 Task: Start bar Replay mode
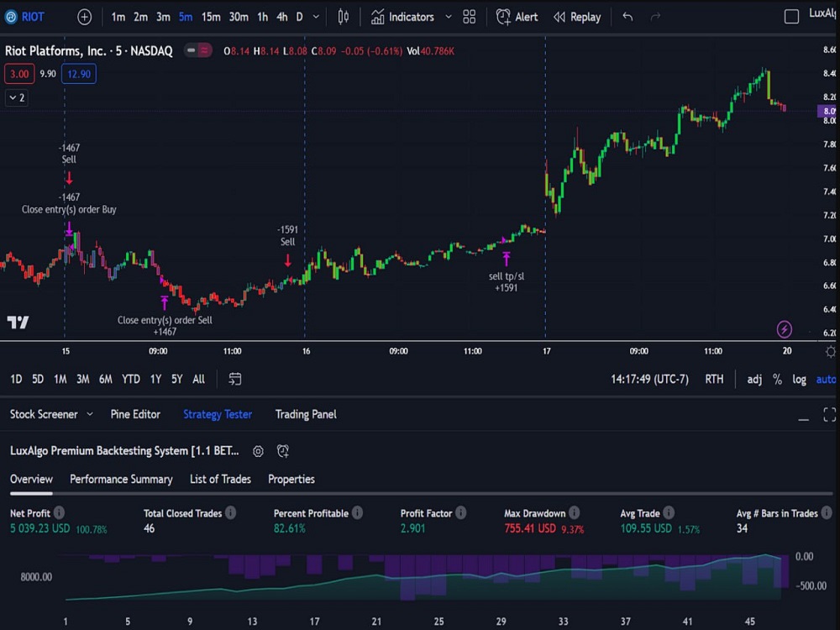click(x=577, y=17)
